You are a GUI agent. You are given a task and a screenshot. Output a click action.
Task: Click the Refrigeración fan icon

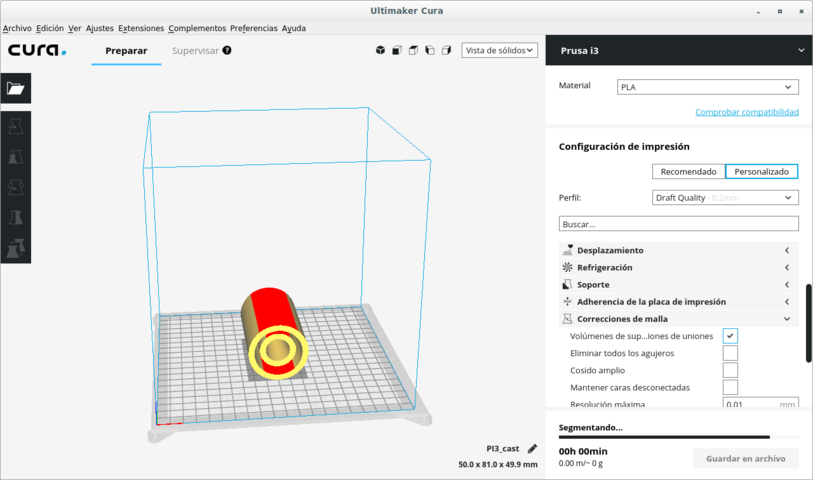[x=568, y=267]
